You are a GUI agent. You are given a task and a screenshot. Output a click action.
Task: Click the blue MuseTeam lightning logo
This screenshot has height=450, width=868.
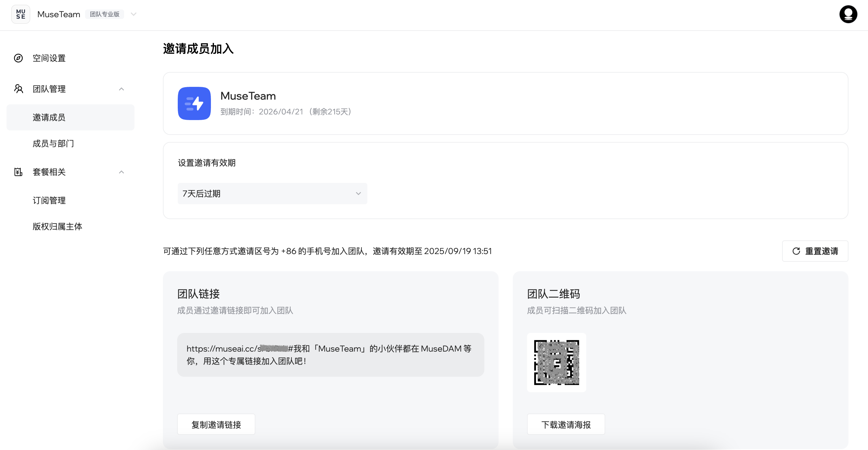tap(194, 103)
